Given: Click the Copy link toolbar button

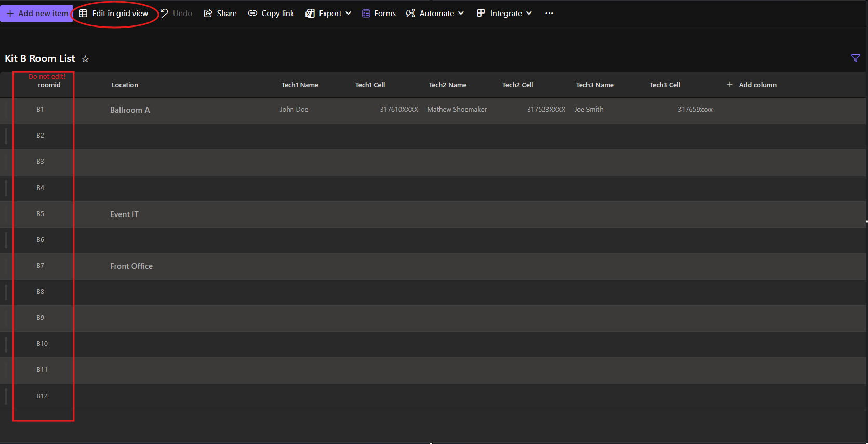Looking at the screenshot, I should click(271, 14).
